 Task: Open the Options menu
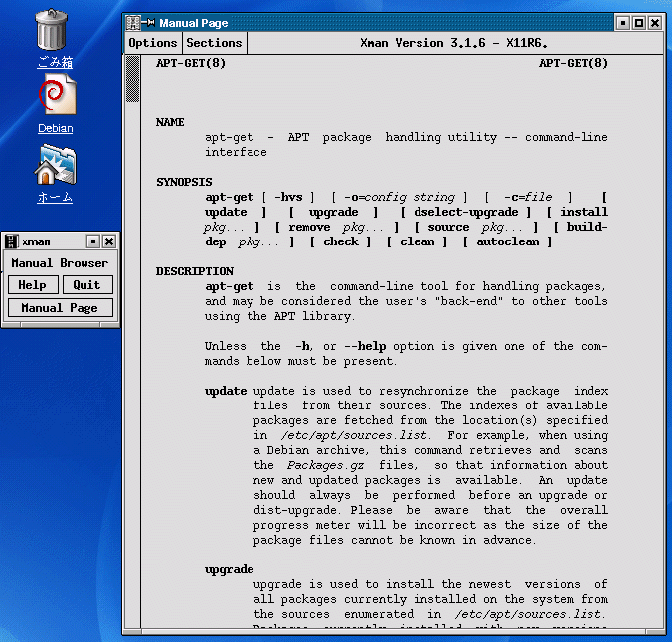[x=153, y=43]
